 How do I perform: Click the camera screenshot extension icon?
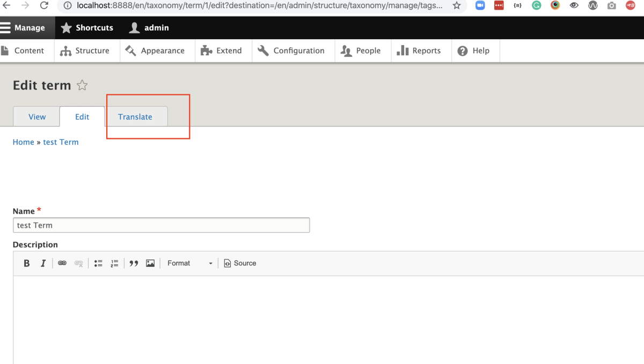(x=612, y=6)
